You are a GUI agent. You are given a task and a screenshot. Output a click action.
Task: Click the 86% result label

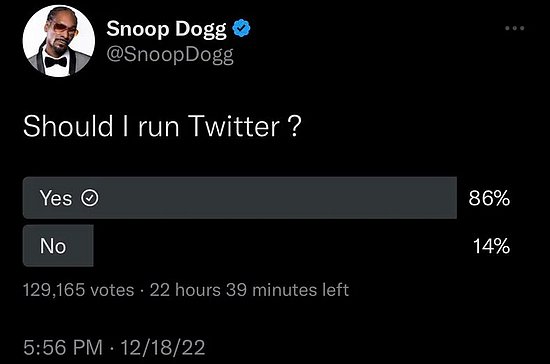coord(489,198)
